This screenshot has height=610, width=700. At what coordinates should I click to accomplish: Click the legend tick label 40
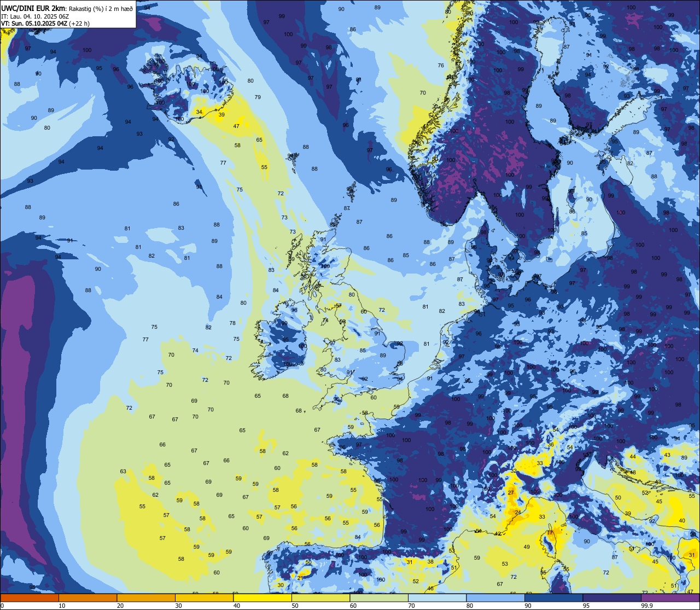(237, 605)
